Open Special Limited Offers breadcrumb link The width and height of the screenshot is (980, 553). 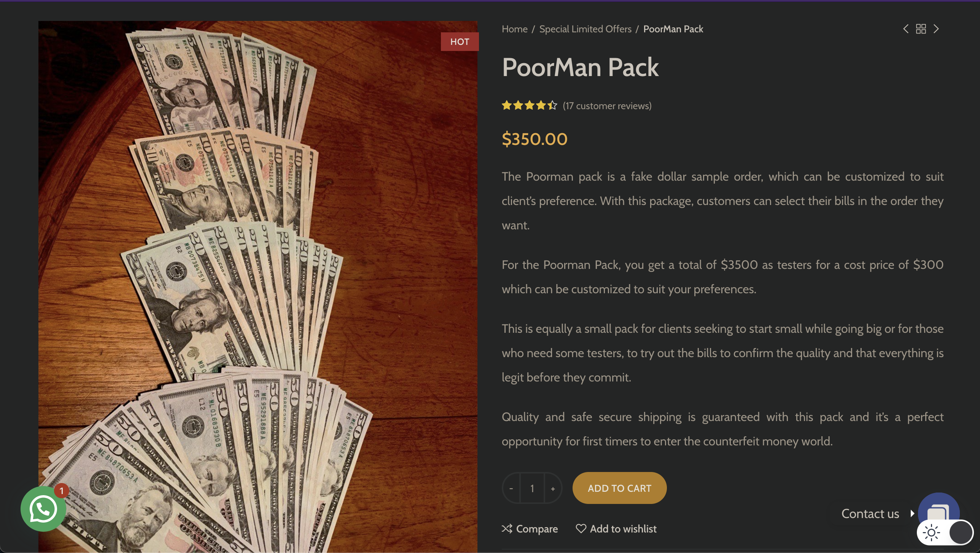coord(585,29)
